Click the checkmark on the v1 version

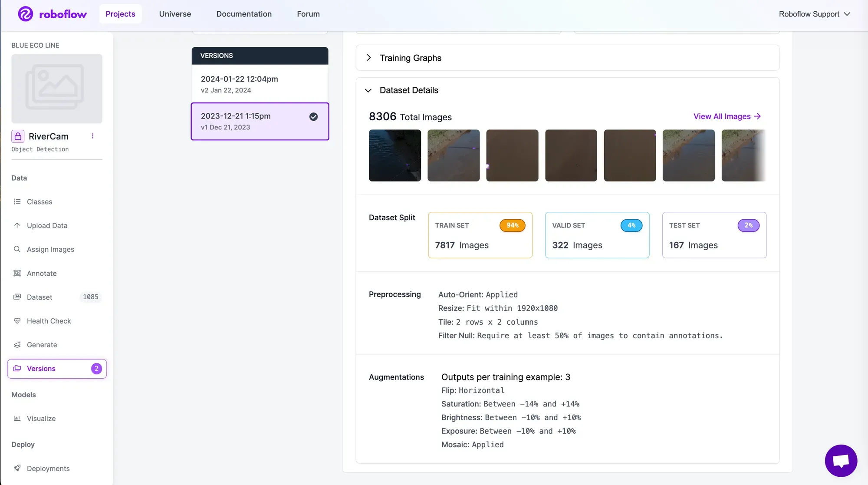[x=313, y=117]
